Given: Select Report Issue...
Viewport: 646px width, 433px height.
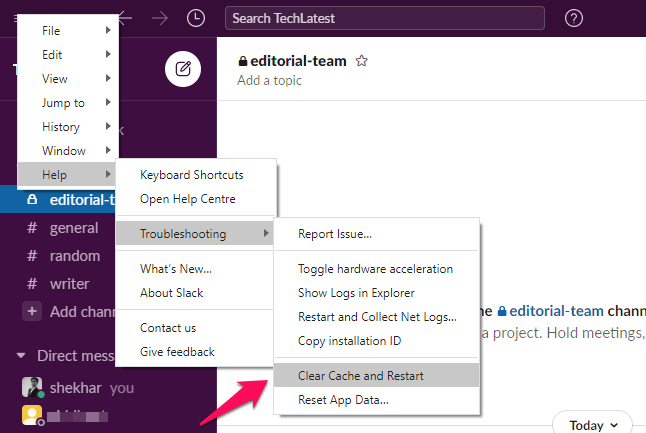Looking at the screenshot, I should tap(377, 234).
